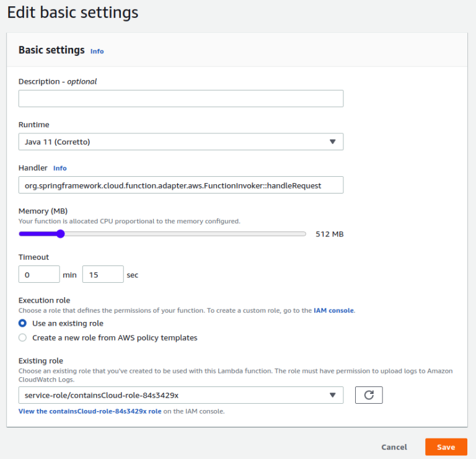
Task: Click the Description text field
Action: click(x=180, y=99)
